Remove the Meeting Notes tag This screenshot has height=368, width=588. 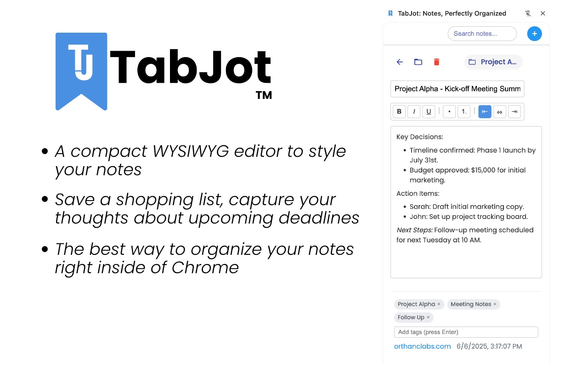point(495,304)
